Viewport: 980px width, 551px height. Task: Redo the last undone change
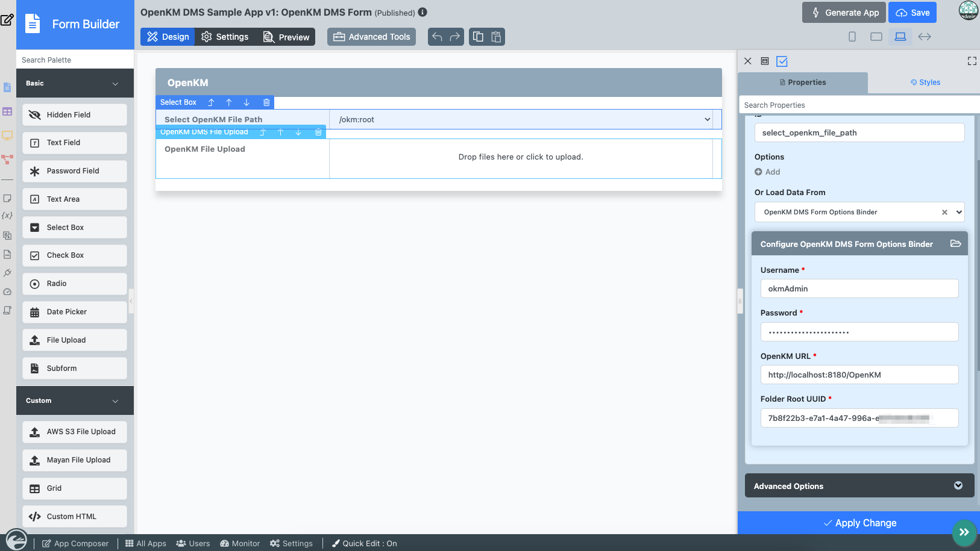[x=455, y=37]
